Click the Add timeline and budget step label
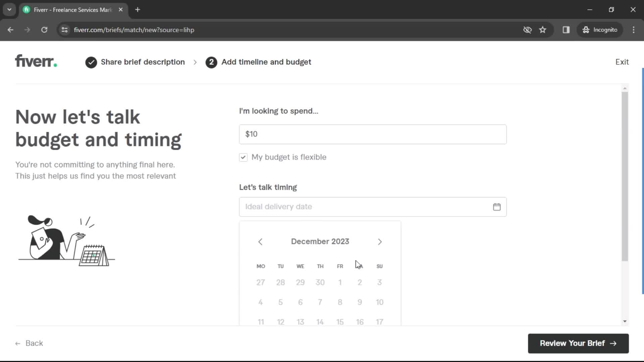Image resolution: width=644 pixels, height=362 pixels. tap(266, 62)
